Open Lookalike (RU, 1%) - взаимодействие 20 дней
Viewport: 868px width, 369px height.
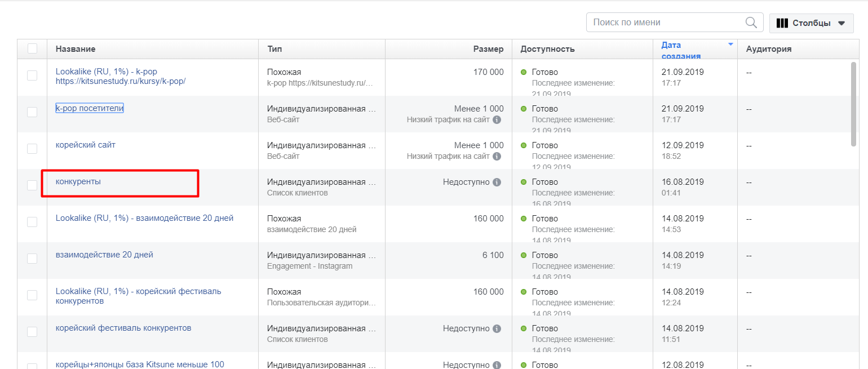tap(144, 218)
